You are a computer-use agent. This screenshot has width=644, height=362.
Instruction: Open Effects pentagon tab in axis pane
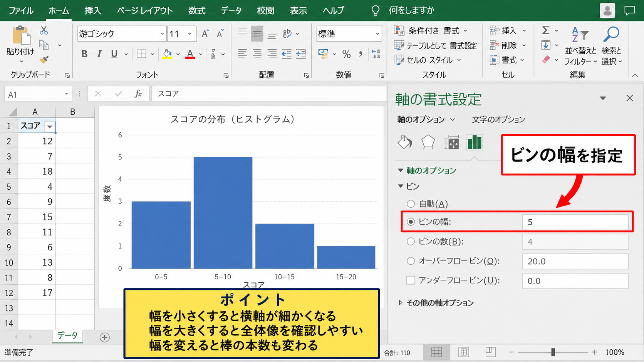tap(428, 142)
